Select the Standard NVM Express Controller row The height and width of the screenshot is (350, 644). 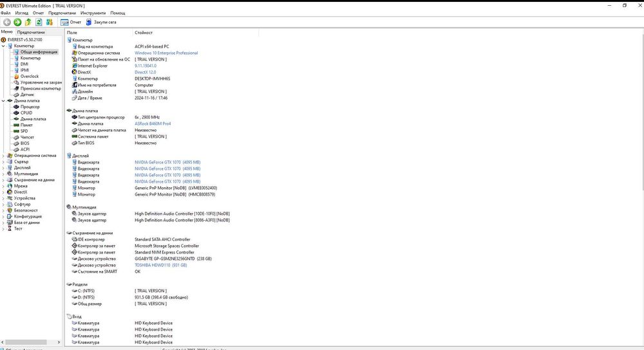click(x=164, y=252)
